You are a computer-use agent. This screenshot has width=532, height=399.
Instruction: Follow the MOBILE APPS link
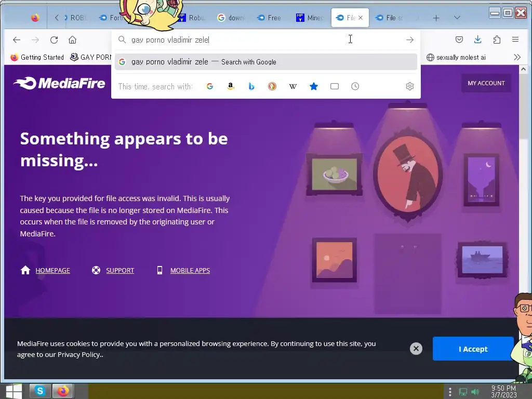tap(190, 270)
